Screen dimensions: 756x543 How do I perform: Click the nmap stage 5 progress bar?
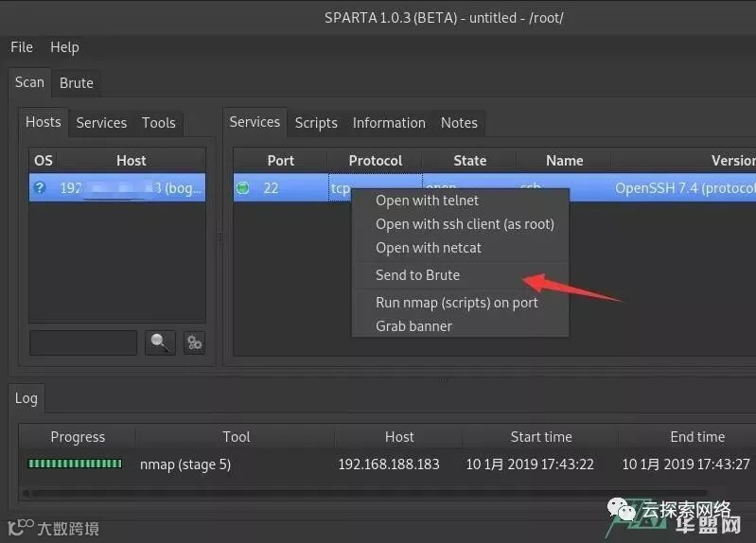75,464
